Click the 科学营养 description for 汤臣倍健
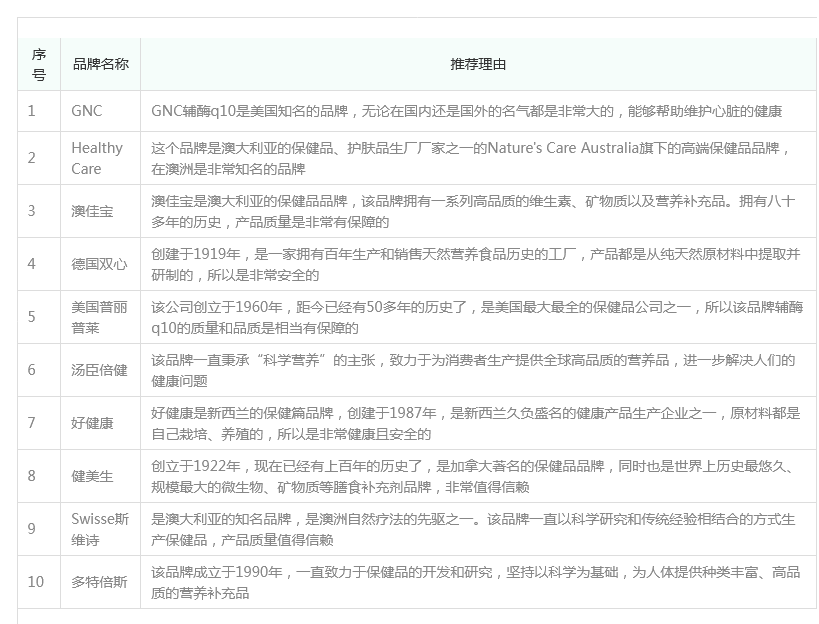This screenshot has width=819, height=624. (472, 370)
